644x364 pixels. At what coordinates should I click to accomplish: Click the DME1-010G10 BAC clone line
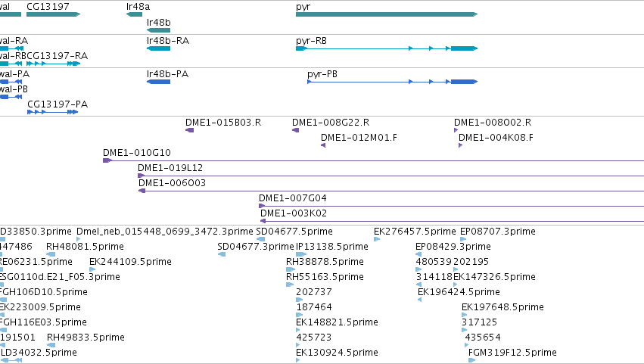pyautogui.click(x=373, y=160)
